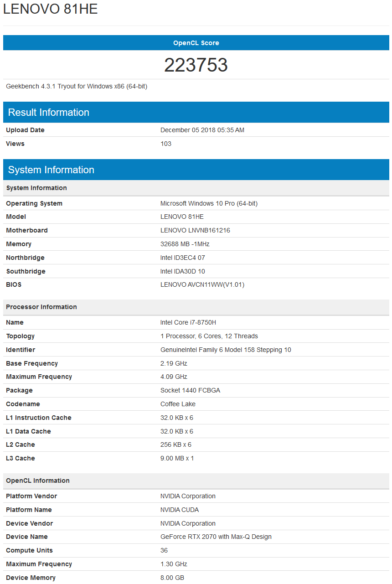The image size is (392, 584).
Task: Select the Device Memory value 8.00 GB
Action: [172, 578]
